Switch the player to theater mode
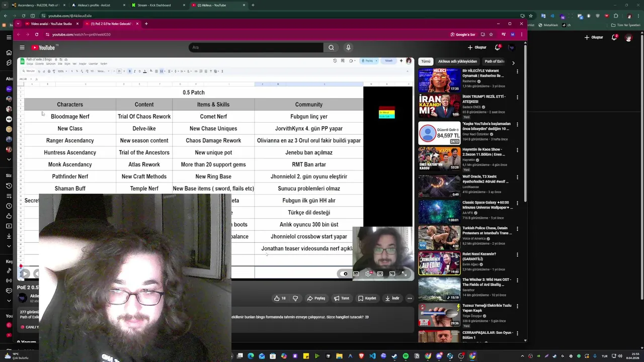 click(380, 274)
